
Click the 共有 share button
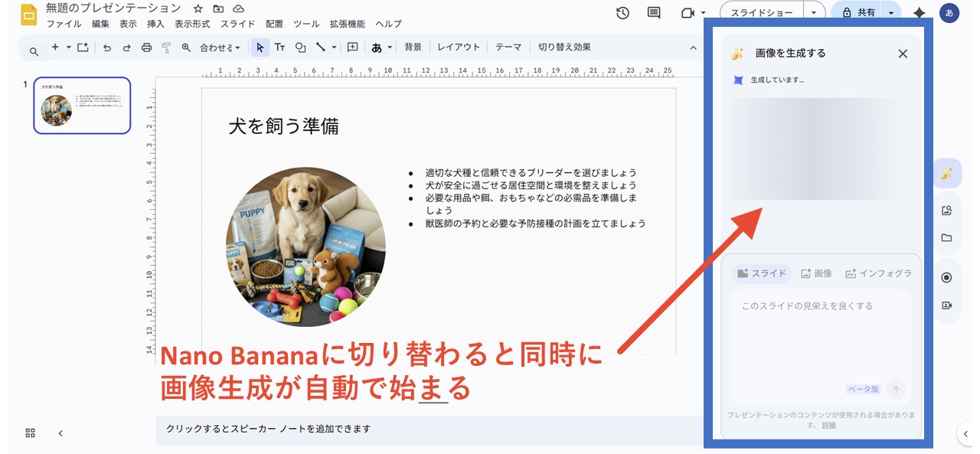pos(866,12)
